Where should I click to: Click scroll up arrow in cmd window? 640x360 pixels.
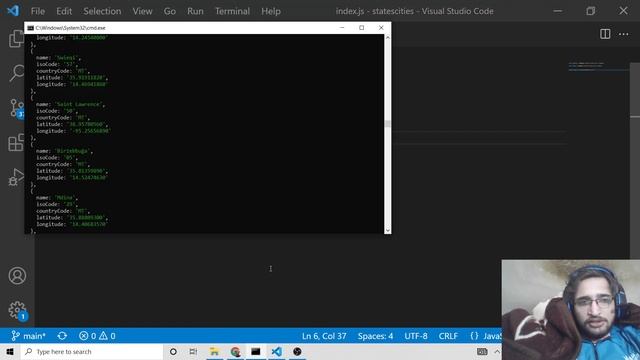point(387,38)
